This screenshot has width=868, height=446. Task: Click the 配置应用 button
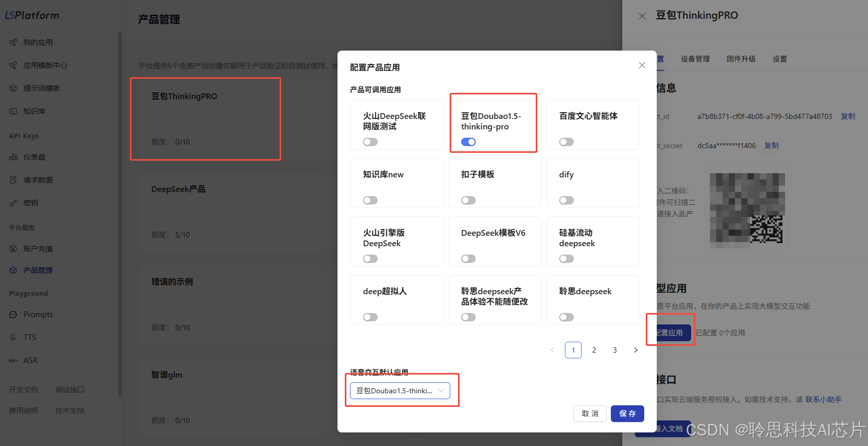coord(673,333)
